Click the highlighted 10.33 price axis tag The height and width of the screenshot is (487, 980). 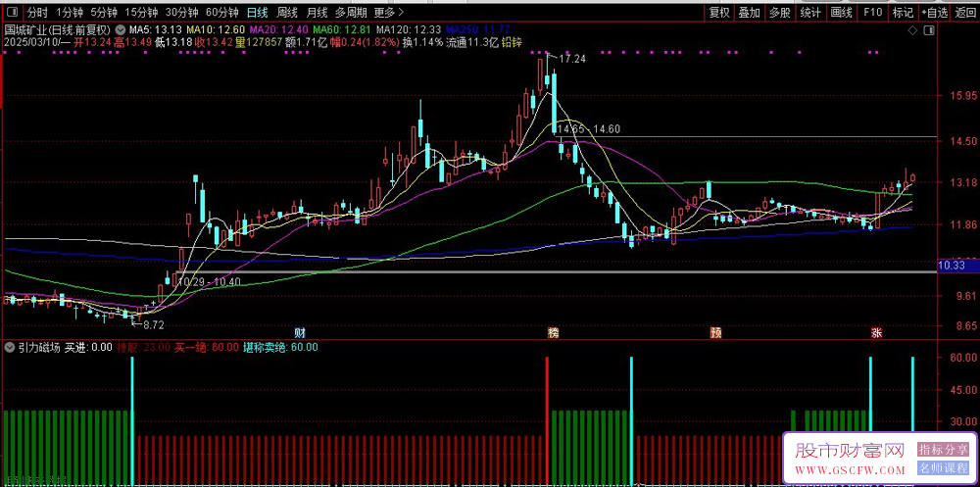tap(958, 267)
